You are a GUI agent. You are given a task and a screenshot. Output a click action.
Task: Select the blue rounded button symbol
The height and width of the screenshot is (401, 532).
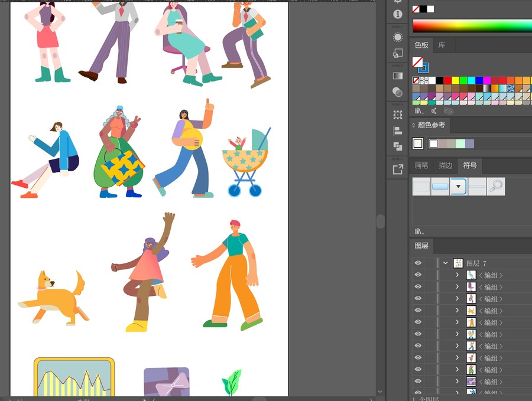[x=440, y=187]
